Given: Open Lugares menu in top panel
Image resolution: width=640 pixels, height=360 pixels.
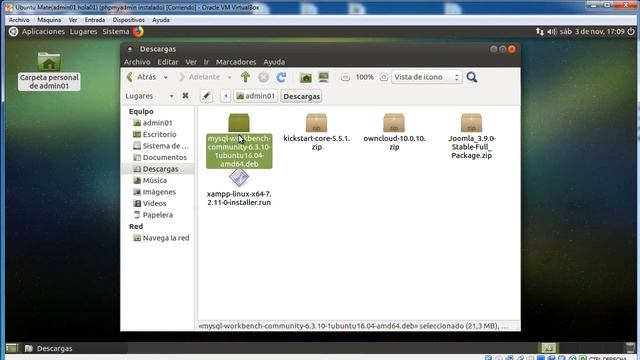Looking at the screenshot, I should point(83,31).
